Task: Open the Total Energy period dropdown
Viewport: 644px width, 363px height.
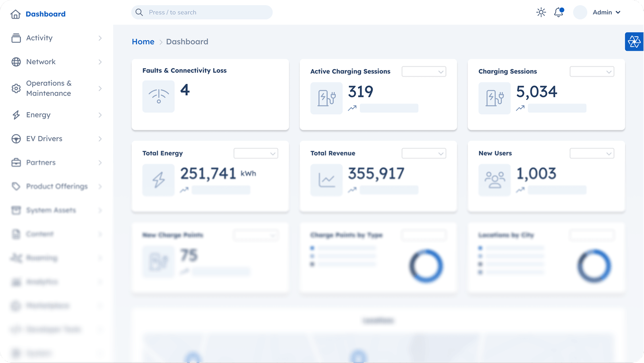Action: click(x=256, y=154)
